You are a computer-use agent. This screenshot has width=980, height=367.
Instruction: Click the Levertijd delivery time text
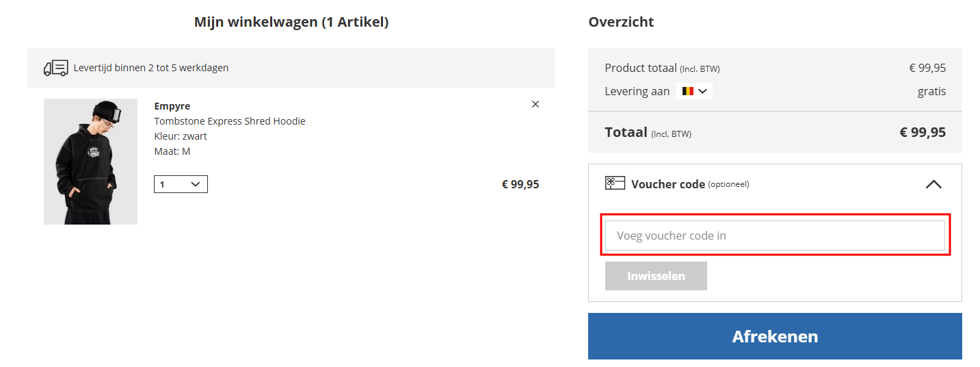click(151, 68)
